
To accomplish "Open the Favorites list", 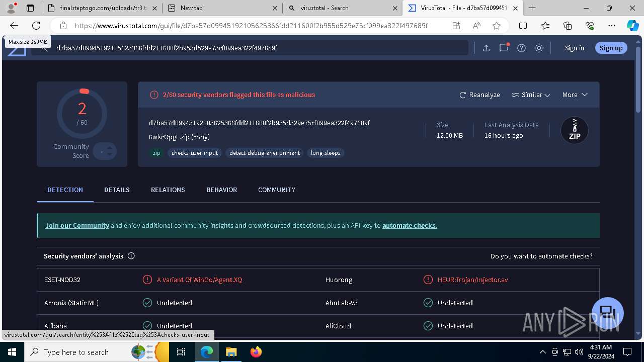I will pyautogui.click(x=545, y=26).
